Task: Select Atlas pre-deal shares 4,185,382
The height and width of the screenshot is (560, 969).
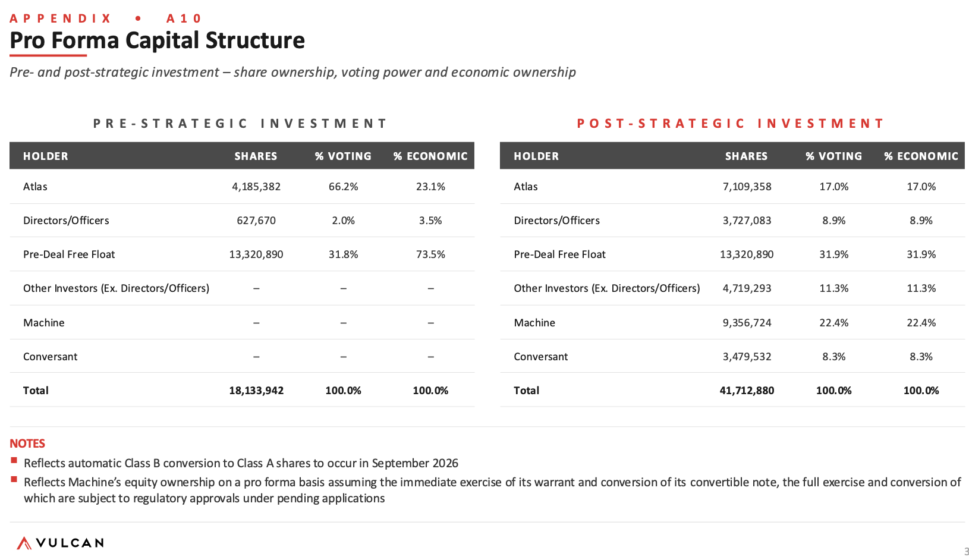Action: pos(256,187)
